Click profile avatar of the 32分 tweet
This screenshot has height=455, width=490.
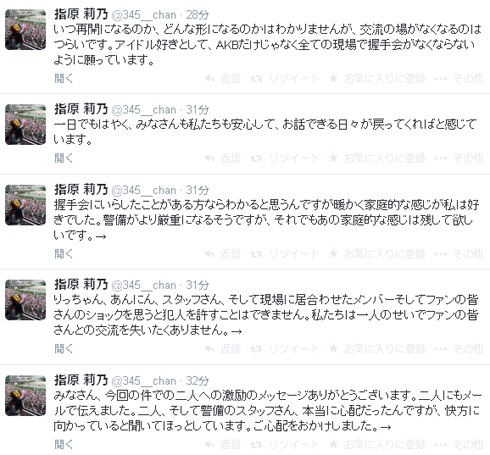point(25,395)
